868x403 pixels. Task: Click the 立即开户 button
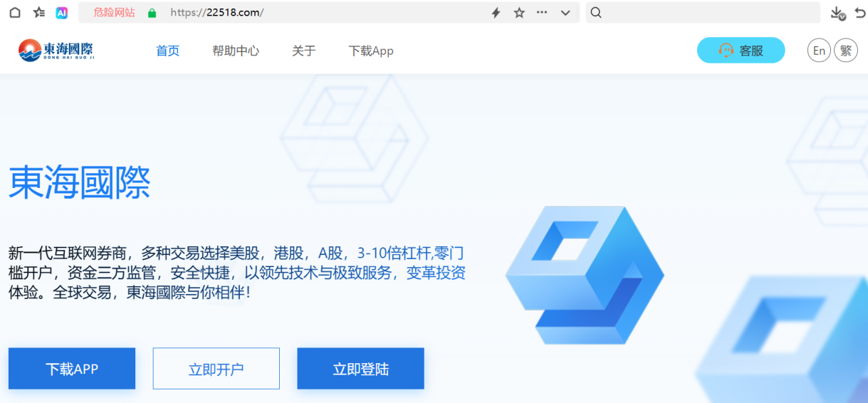[x=216, y=369]
